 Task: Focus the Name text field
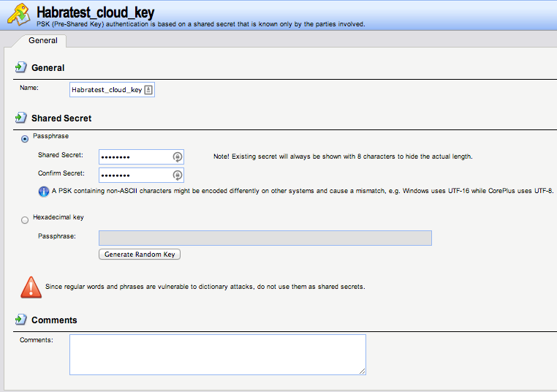click(107, 90)
